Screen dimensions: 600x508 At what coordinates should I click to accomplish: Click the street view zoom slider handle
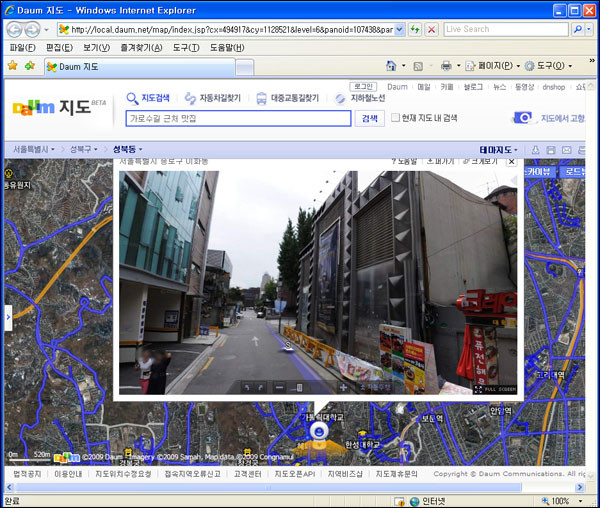(300, 388)
